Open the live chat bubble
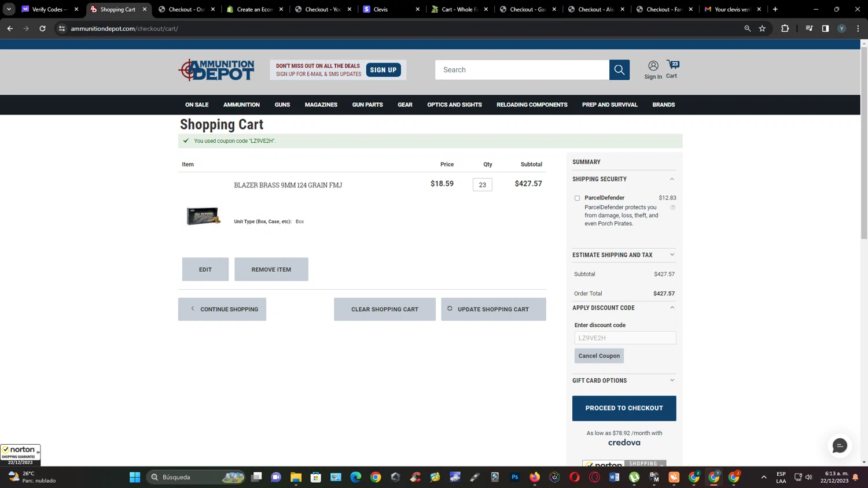 tap(840, 445)
